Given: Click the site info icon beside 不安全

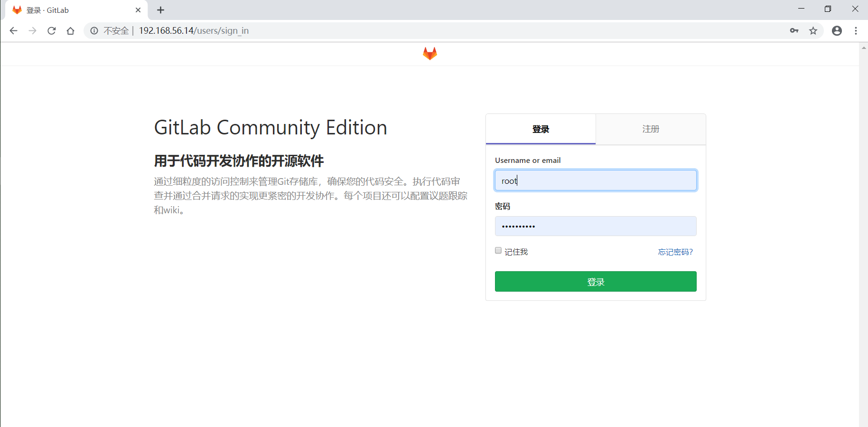Looking at the screenshot, I should click(94, 31).
